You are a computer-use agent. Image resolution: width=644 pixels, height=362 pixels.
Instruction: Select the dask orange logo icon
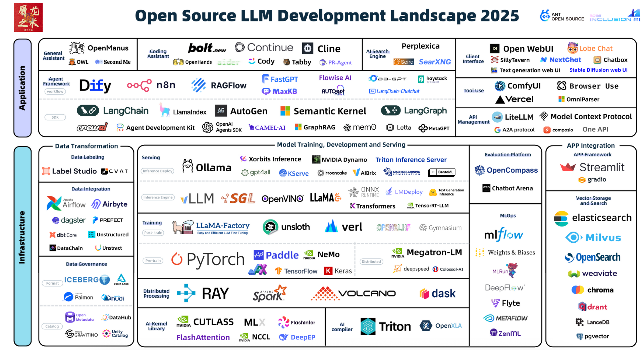424,294
